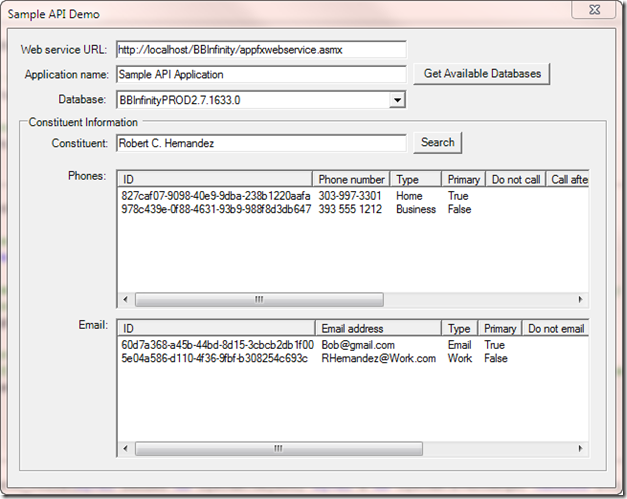Click the Do not call column header

click(x=515, y=180)
